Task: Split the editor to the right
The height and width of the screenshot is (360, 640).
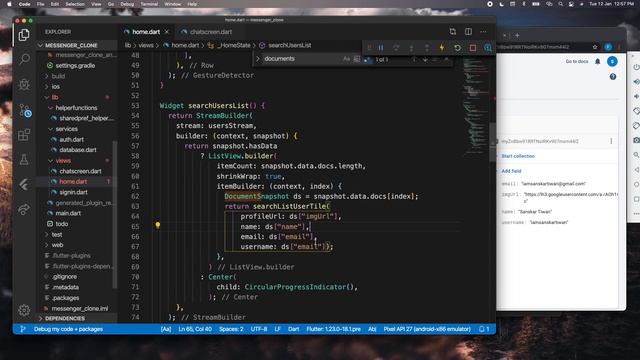Action: coord(468,31)
